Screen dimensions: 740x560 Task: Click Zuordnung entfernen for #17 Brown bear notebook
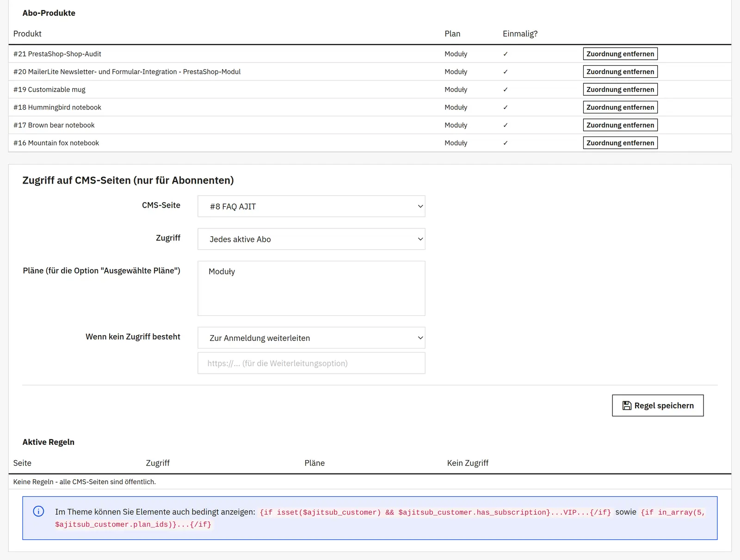click(x=620, y=125)
